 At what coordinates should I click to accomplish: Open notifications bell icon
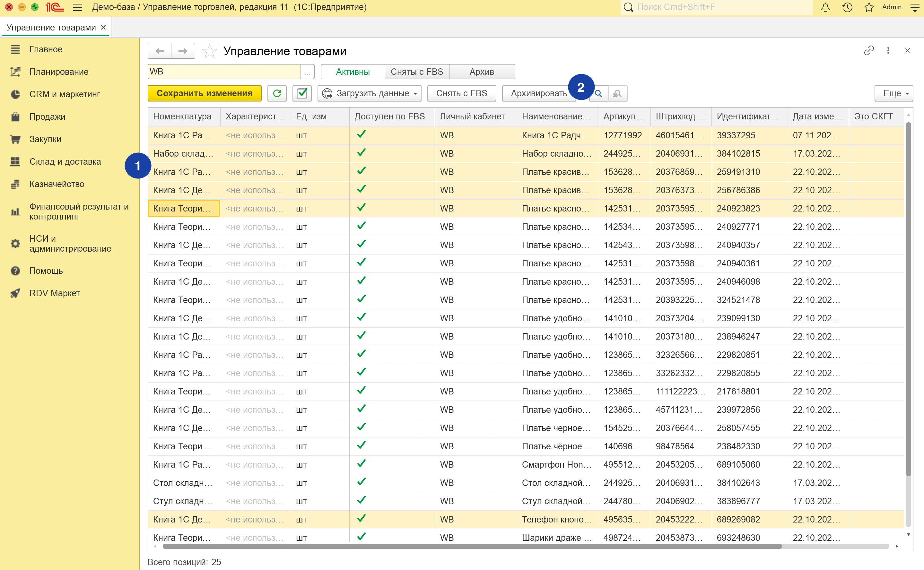point(825,7)
